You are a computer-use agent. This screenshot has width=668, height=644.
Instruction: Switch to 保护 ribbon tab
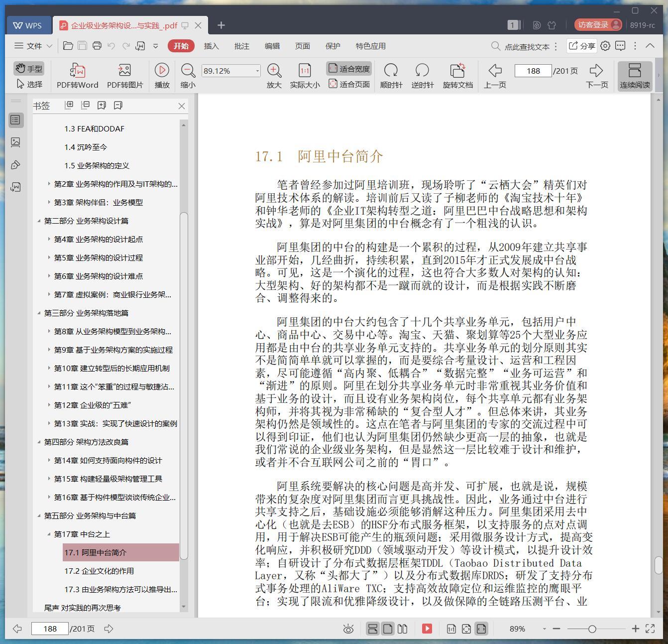[333, 46]
